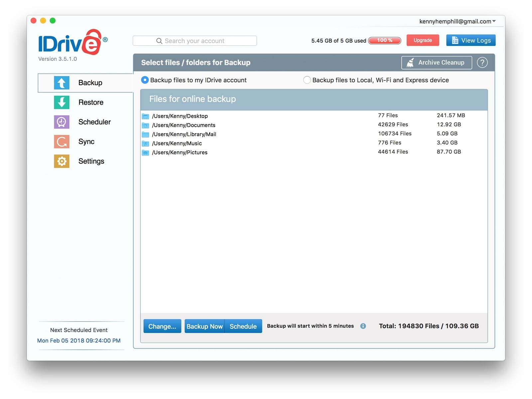Image resolution: width=532 pixels, height=399 pixels.
Task: Click the 5.45 GB of 5 GB used text
Action: 338,41
